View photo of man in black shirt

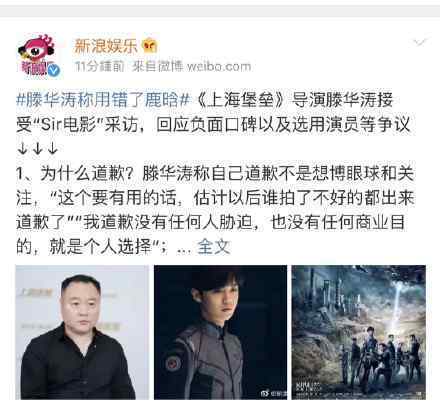point(82,332)
